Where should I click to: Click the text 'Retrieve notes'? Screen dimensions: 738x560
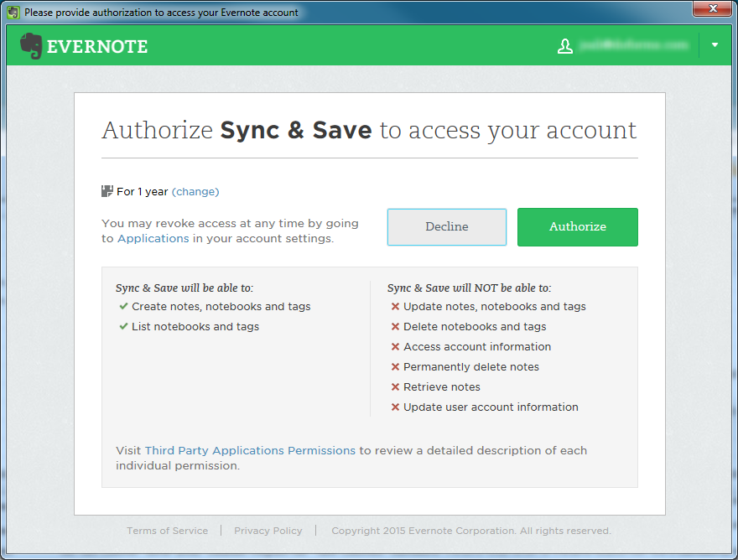tap(442, 386)
